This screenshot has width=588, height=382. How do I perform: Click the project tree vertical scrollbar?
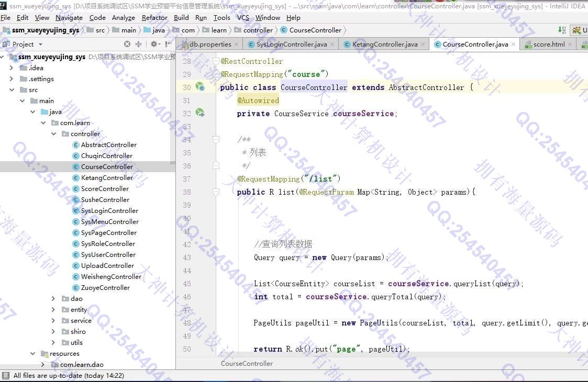[173, 109]
